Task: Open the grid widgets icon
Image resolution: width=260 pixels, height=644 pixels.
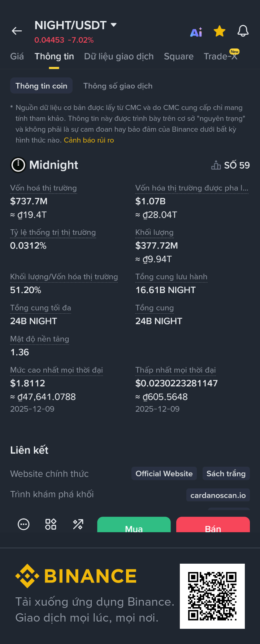Action: point(51,524)
